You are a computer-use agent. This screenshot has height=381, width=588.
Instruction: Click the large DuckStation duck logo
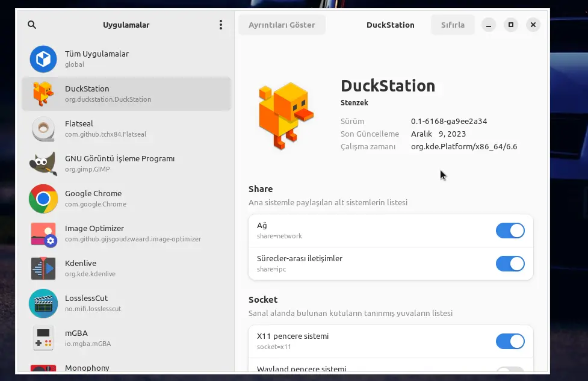click(286, 116)
